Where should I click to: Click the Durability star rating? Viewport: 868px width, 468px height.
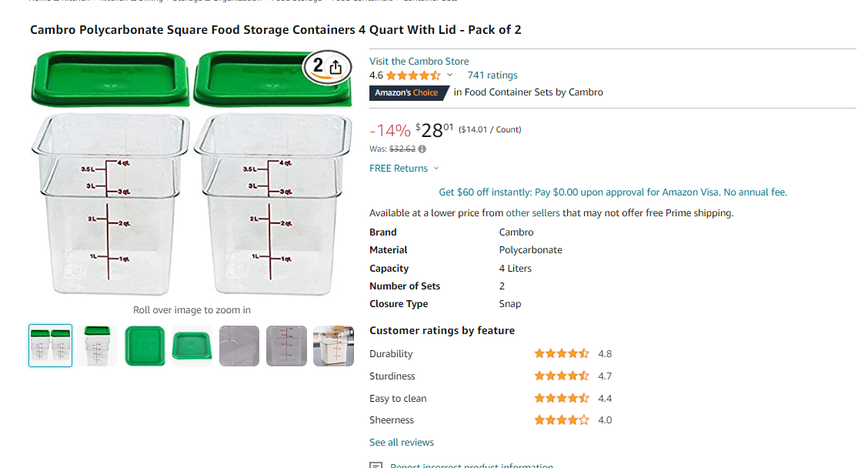pyautogui.click(x=561, y=353)
